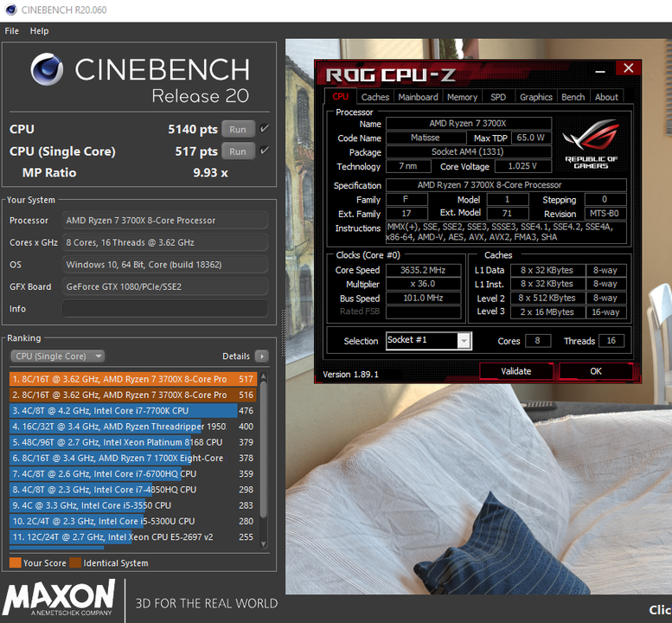The height and width of the screenshot is (623, 672).
Task: Select the Core i5-5300U ranking row
Action: 133,522
